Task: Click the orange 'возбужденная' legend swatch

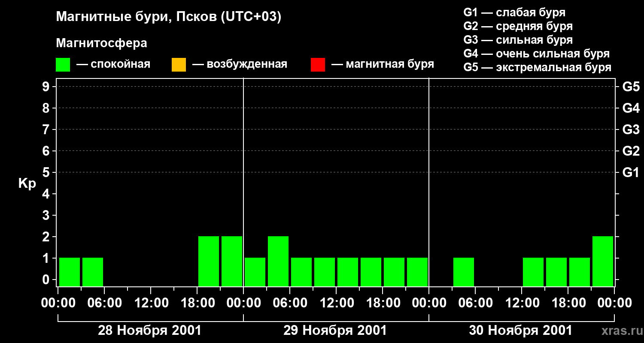Action: pyautogui.click(x=179, y=65)
